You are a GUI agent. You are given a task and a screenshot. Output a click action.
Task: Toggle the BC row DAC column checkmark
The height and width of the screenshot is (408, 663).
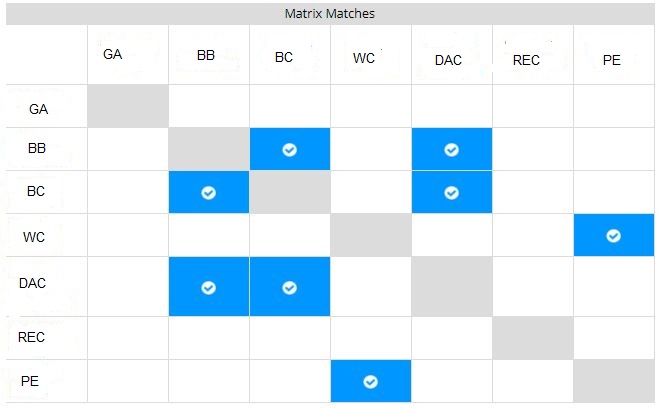(x=451, y=192)
